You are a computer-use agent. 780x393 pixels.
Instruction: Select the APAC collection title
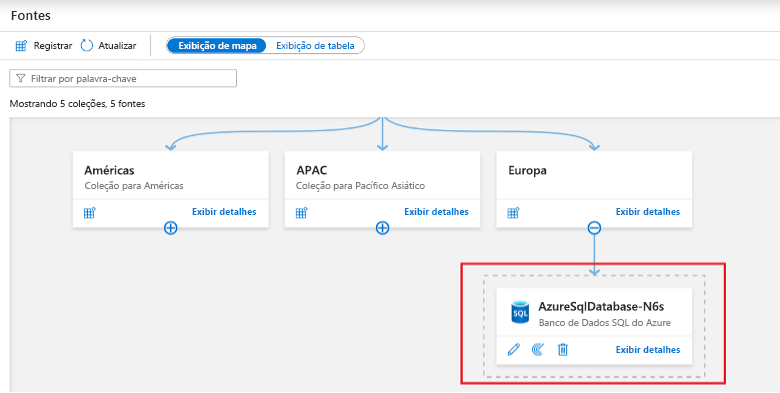click(x=311, y=170)
